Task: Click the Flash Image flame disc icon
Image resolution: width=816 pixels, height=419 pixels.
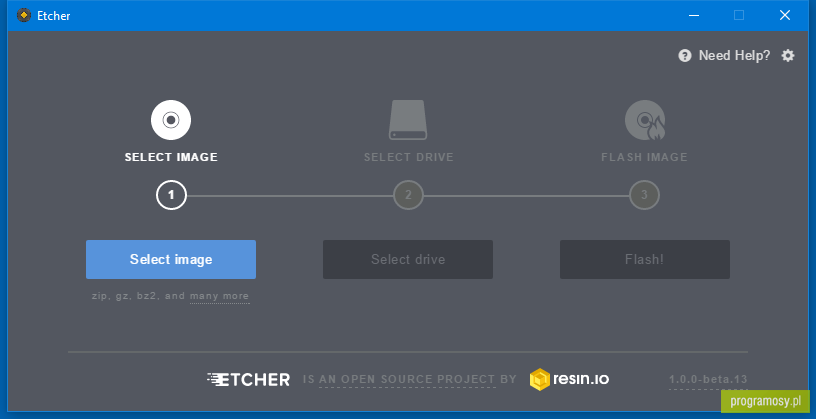Action: (645, 120)
